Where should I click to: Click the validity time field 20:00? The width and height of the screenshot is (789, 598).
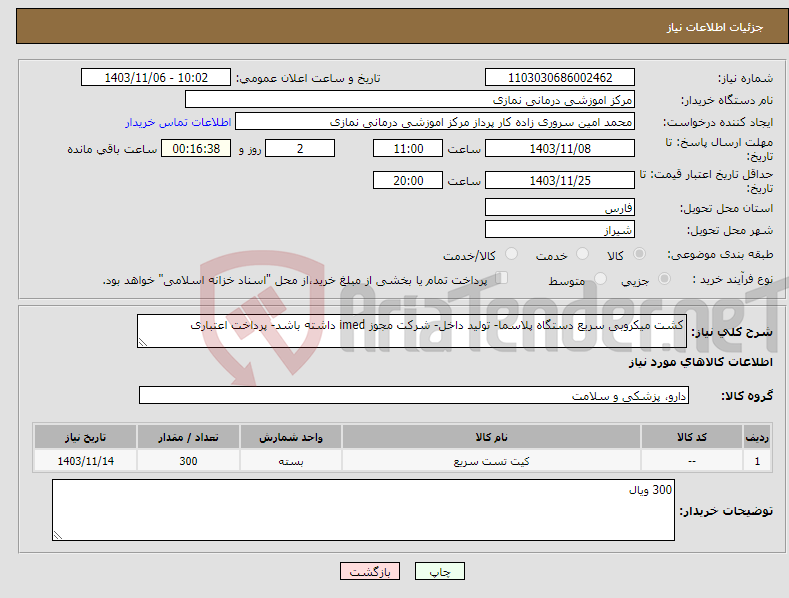[408, 180]
